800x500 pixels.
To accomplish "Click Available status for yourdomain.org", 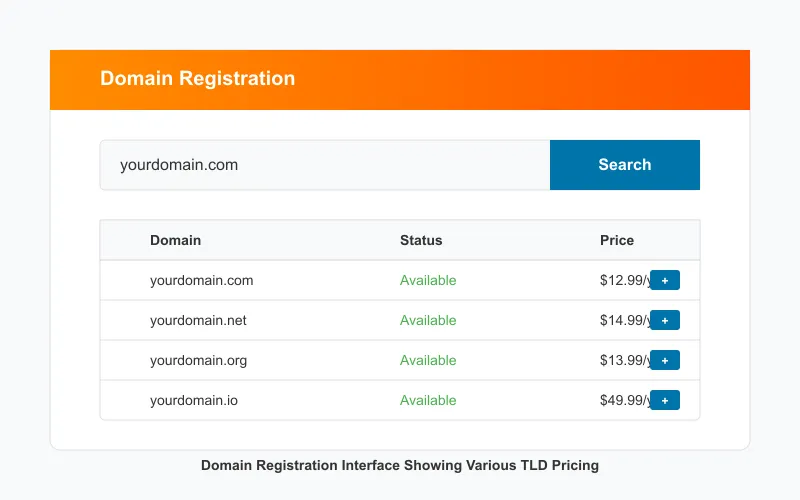I will coord(428,360).
